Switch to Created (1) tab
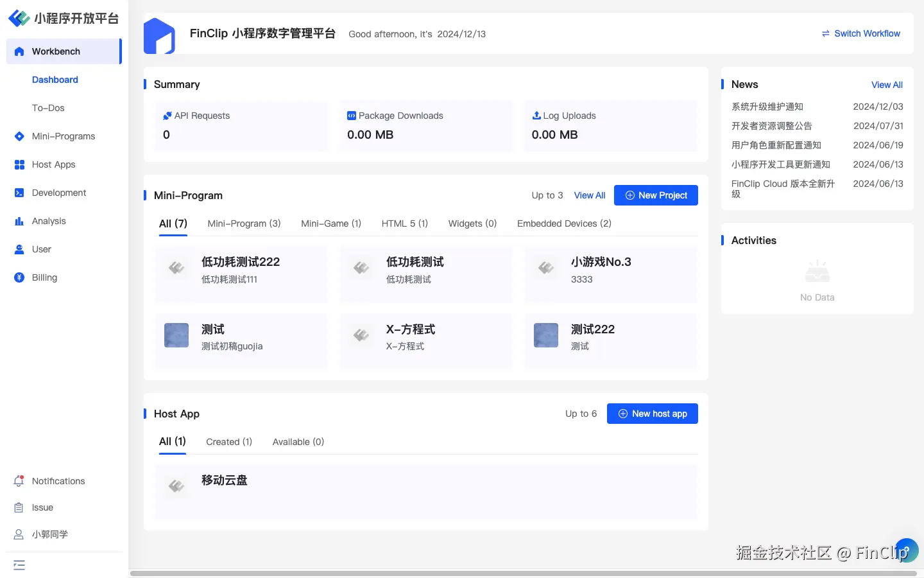Screen dimensions: 924x578 tap(229, 442)
